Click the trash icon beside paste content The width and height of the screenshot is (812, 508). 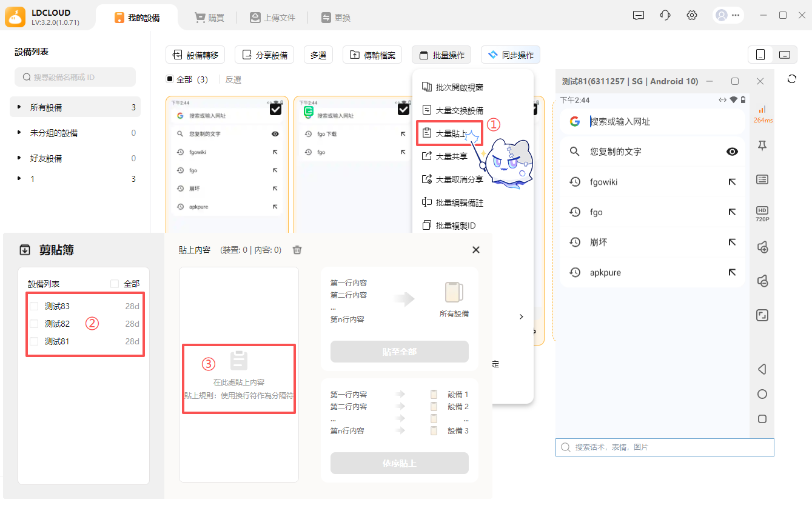pos(297,250)
